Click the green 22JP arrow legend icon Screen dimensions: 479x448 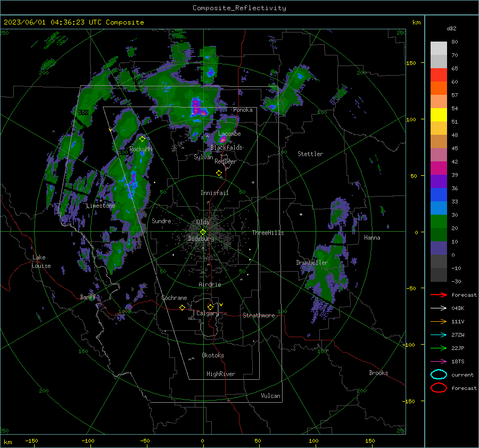click(439, 348)
